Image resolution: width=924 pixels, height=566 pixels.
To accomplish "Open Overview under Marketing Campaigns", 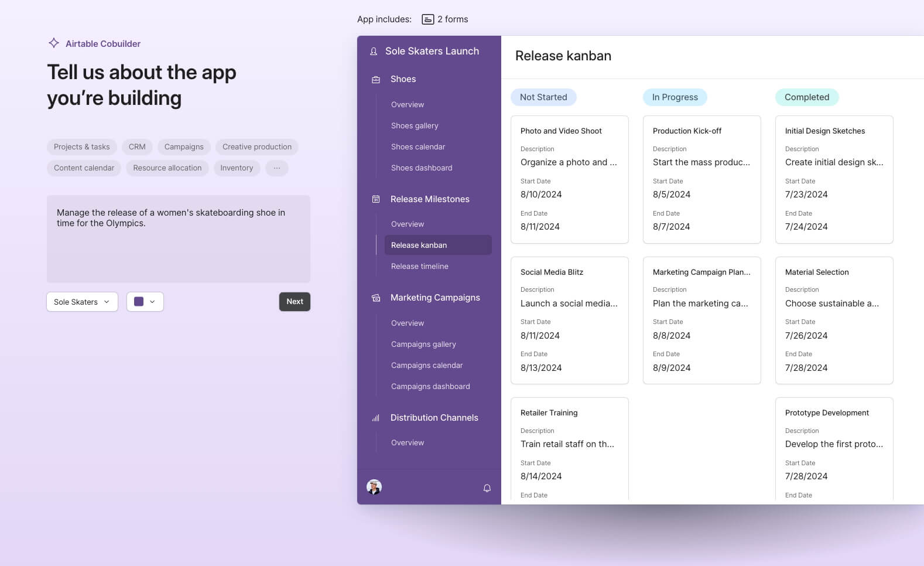I will click(408, 323).
